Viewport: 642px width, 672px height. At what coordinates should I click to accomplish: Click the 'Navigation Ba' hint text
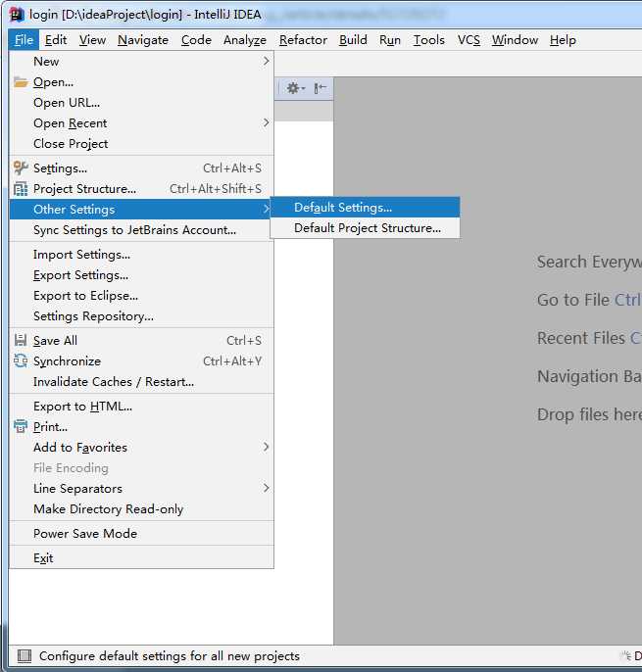(589, 376)
